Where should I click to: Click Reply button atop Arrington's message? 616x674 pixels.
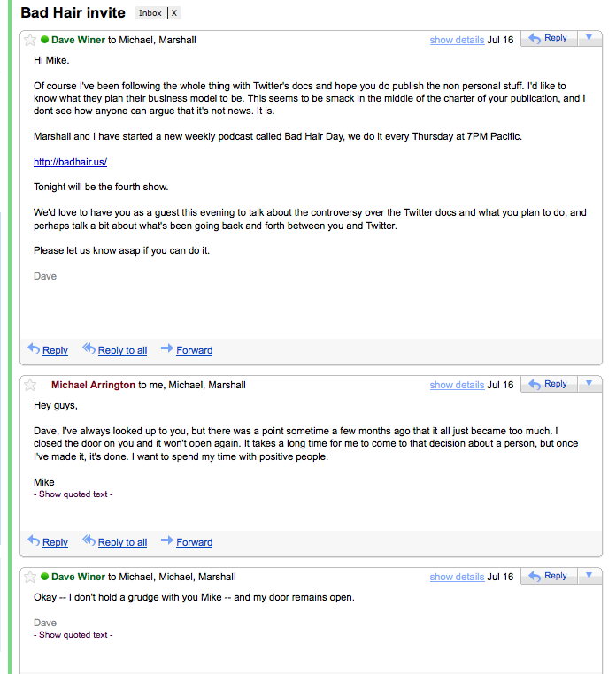(x=548, y=384)
